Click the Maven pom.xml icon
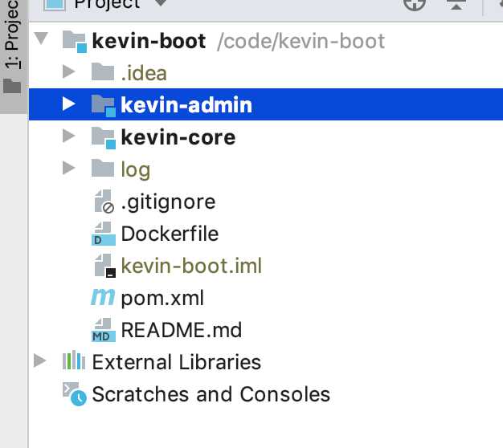The width and height of the screenshot is (503, 448). [x=103, y=298]
